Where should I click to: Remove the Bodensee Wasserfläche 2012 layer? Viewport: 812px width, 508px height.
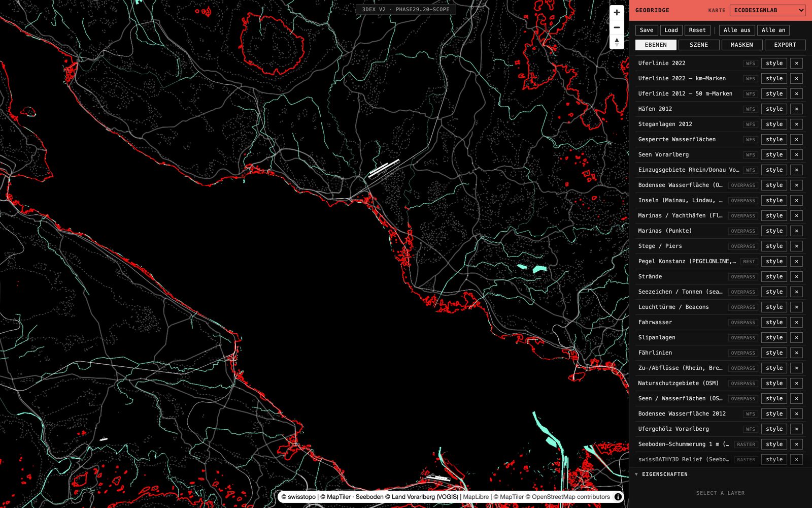click(x=796, y=414)
